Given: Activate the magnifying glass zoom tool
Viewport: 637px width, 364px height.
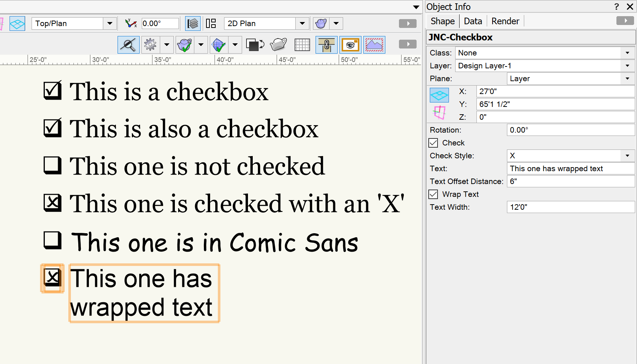Looking at the screenshot, I should [x=128, y=44].
